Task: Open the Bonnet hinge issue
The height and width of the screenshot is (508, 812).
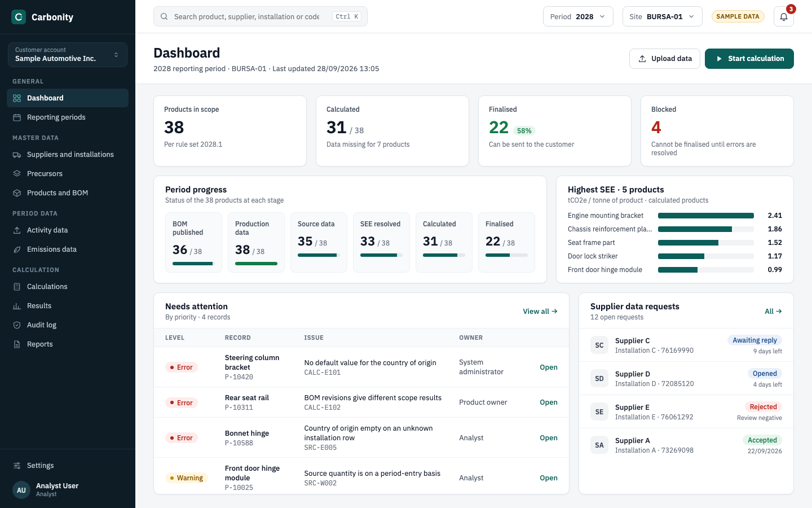Action: click(549, 438)
